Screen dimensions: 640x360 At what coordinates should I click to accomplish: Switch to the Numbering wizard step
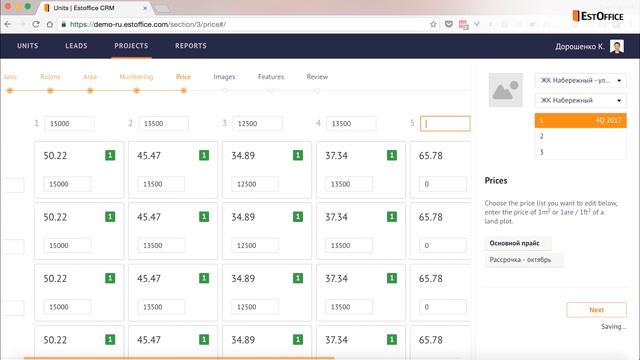[x=136, y=77]
